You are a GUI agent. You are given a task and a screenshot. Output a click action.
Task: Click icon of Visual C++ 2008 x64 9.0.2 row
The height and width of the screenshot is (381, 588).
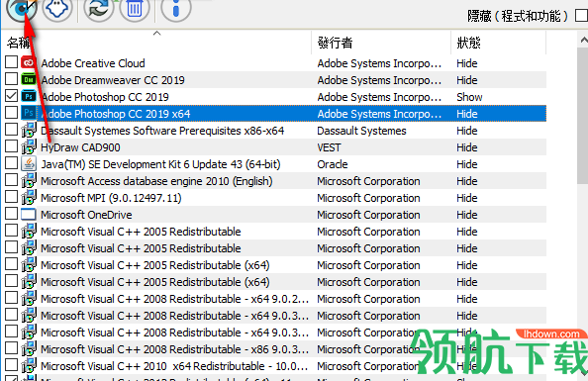29,299
